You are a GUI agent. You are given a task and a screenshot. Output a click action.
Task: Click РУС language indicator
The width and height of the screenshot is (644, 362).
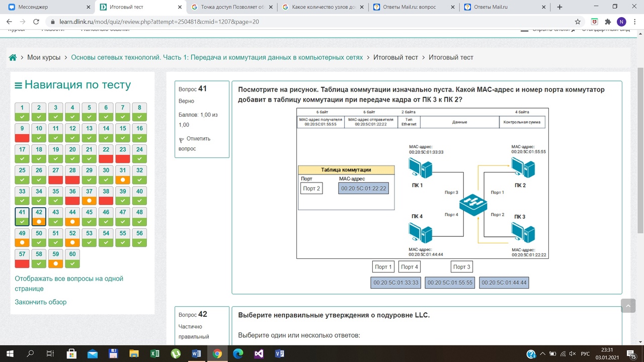click(585, 354)
